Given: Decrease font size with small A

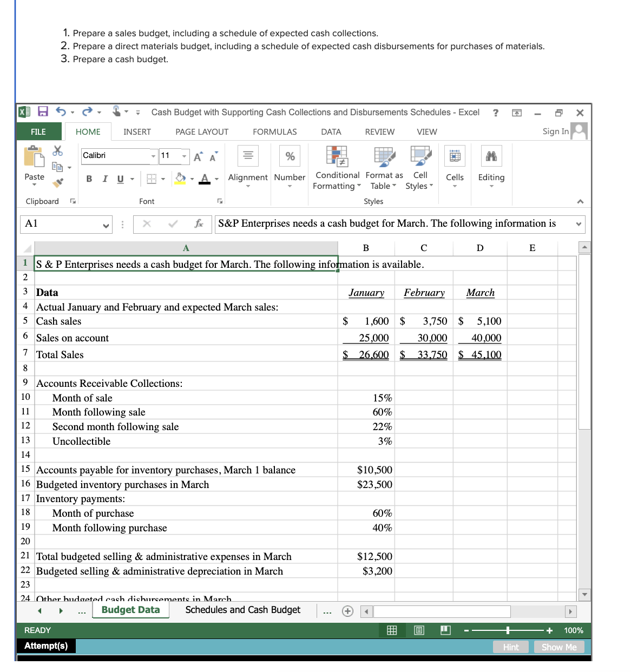Looking at the screenshot, I should pos(213,157).
